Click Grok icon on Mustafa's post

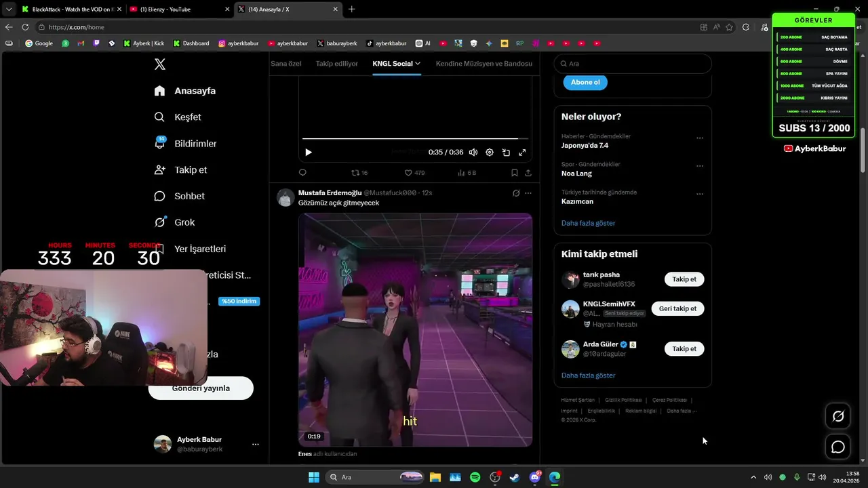coord(516,193)
